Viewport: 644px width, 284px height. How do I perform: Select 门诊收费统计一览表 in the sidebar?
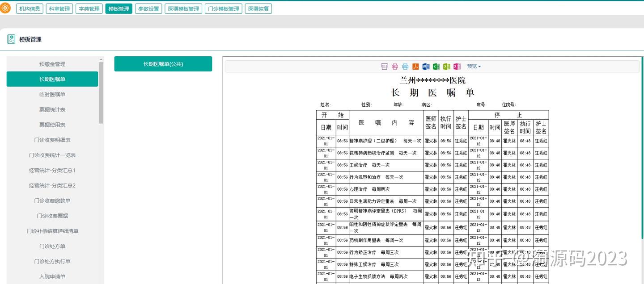click(x=52, y=155)
